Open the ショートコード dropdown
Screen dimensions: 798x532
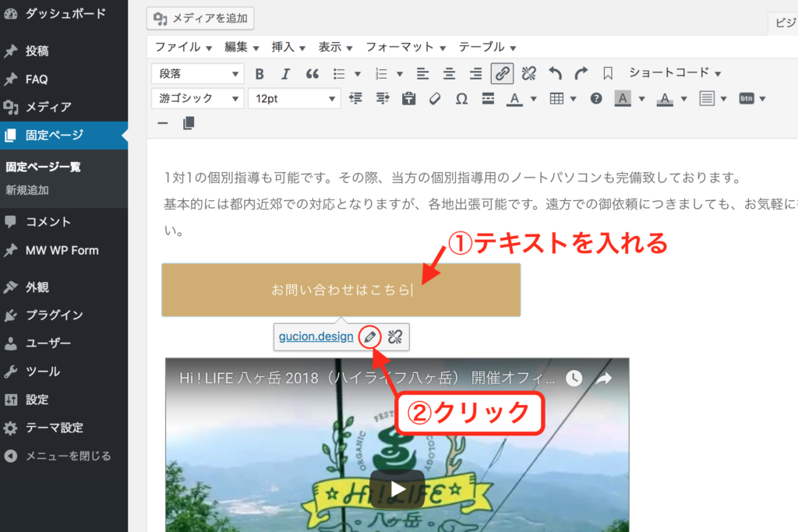tap(674, 73)
